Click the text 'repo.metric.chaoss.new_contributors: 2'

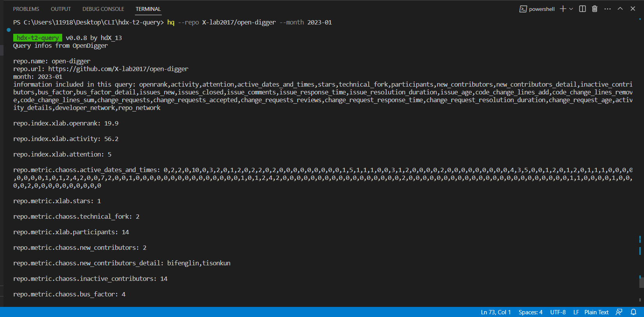pyautogui.click(x=80, y=247)
